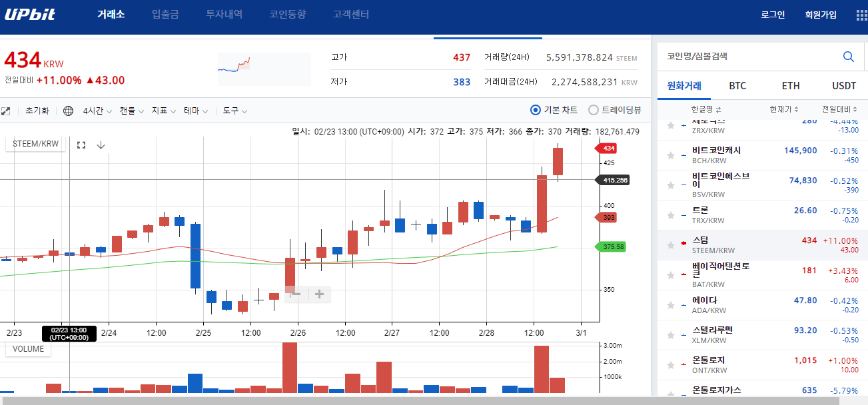Screen dimensions: 868x405
Task: Favorite the ZRX/KRW row with its star
Action: point(671,125)
